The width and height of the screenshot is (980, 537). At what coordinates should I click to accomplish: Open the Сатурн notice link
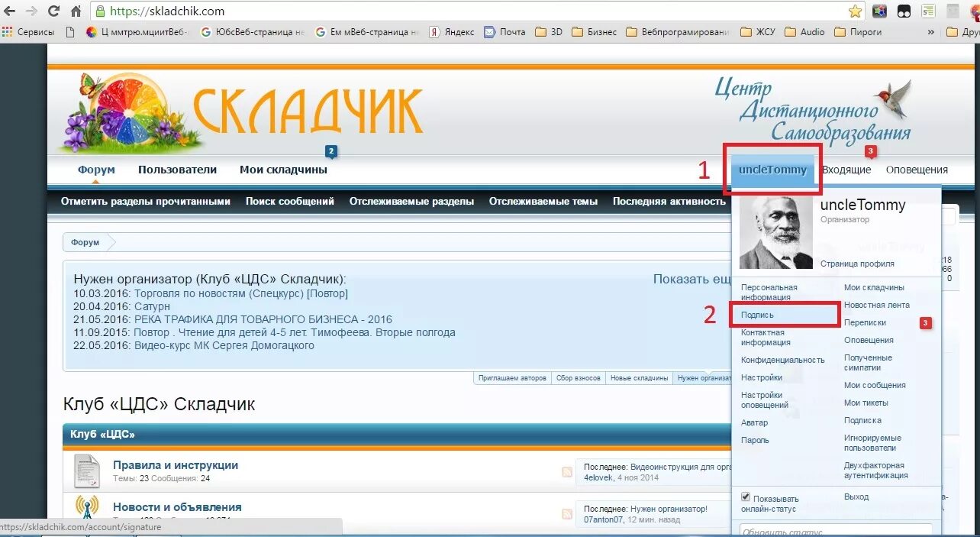pos(152,306)
